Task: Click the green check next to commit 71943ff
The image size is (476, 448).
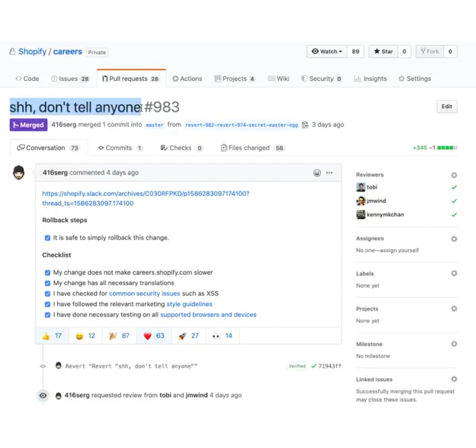Action: (314, 366)
